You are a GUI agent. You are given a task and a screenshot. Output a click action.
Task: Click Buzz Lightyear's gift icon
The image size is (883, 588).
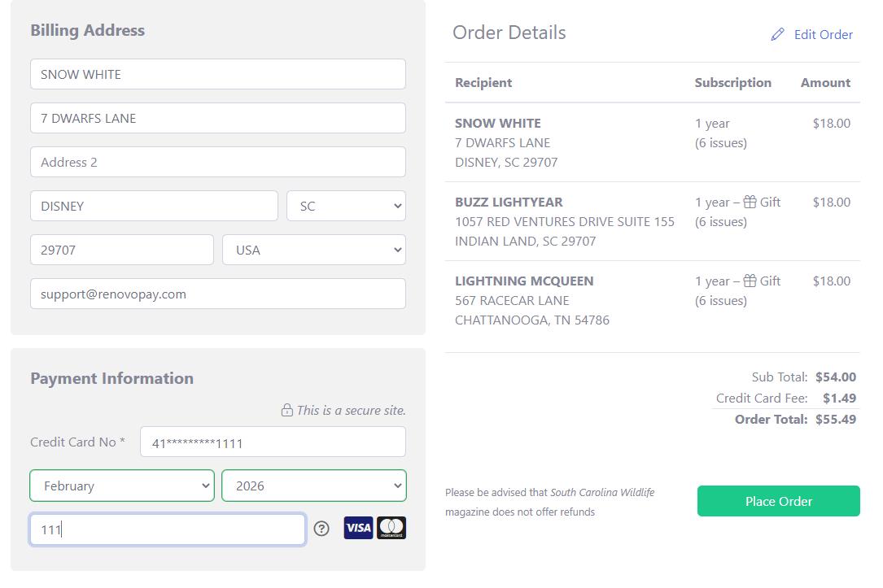750,202
